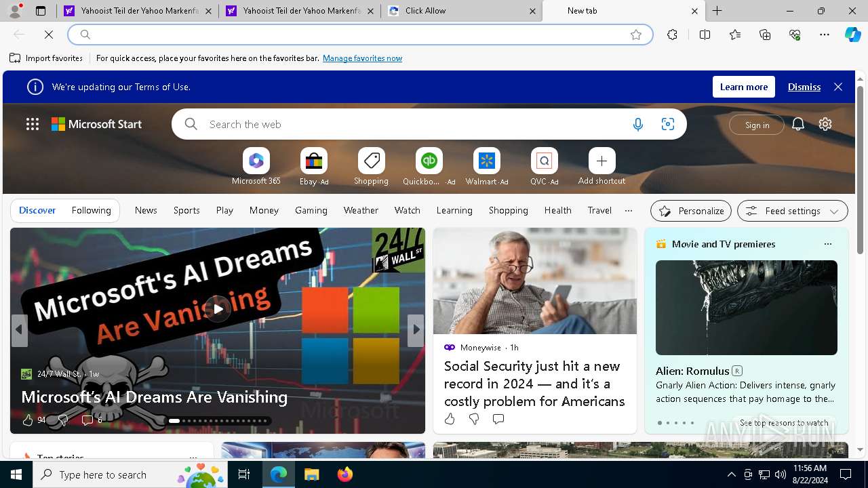
Task: Open Task View on taskbar
Action: click(244, 474)
